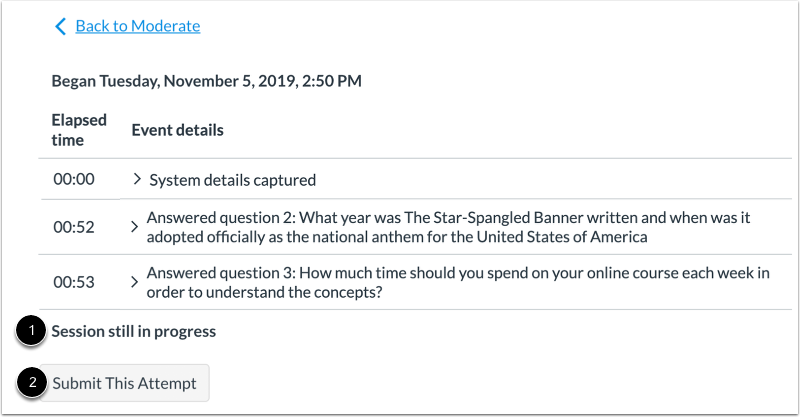Click the 00:52 elapsed time entry

[73, 227]
